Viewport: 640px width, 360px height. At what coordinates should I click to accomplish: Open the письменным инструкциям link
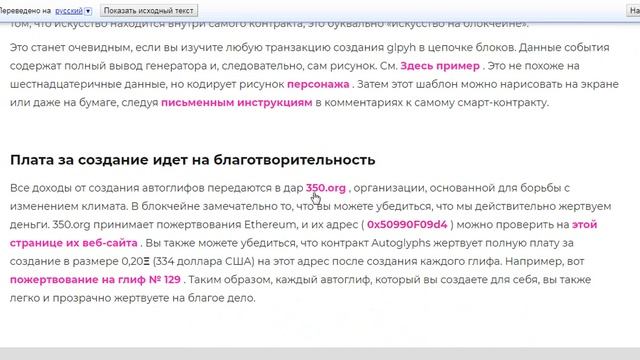coord(237,103)
